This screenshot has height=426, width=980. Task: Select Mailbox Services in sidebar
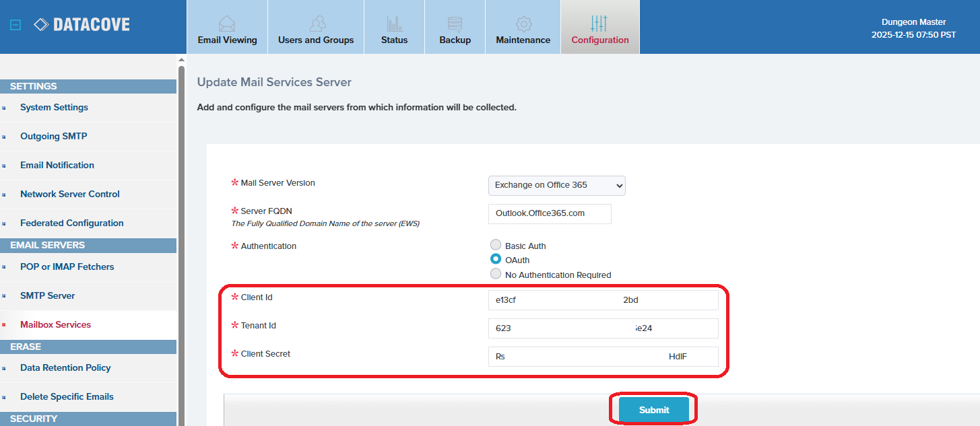click(56, 324)
